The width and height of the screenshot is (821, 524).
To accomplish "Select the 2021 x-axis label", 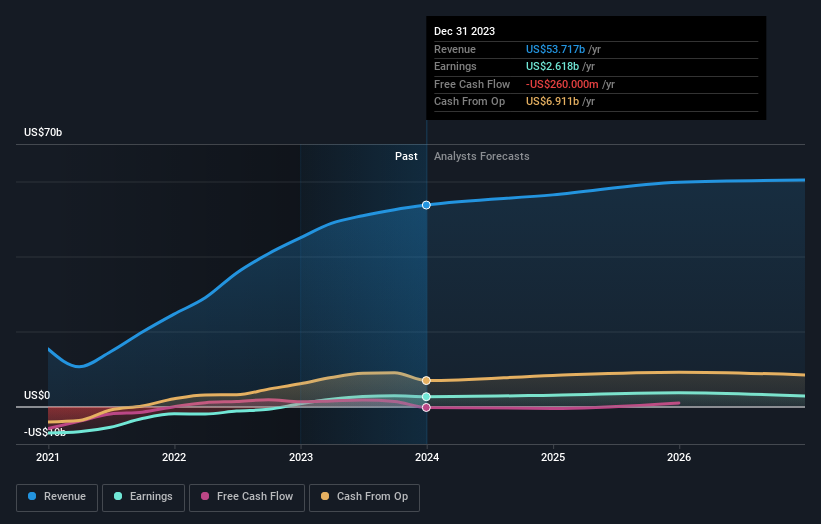I will coord(48,458).
